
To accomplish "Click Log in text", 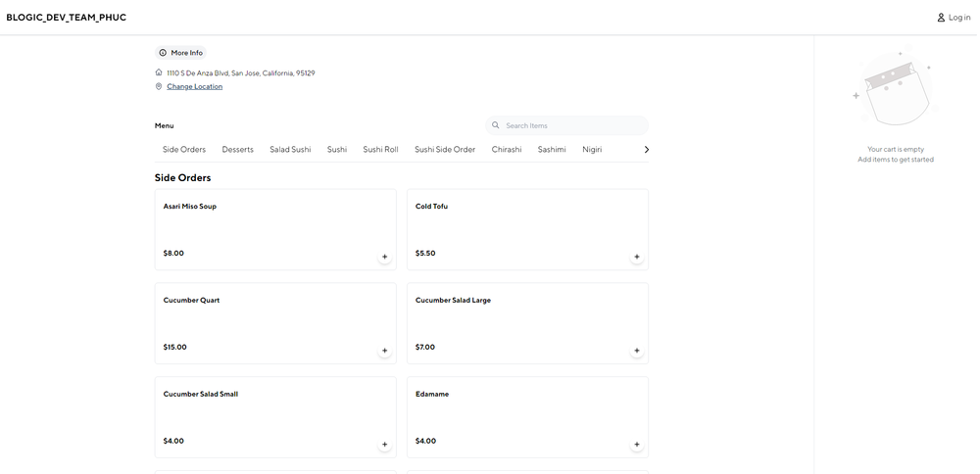I will [x=959, y=18].
